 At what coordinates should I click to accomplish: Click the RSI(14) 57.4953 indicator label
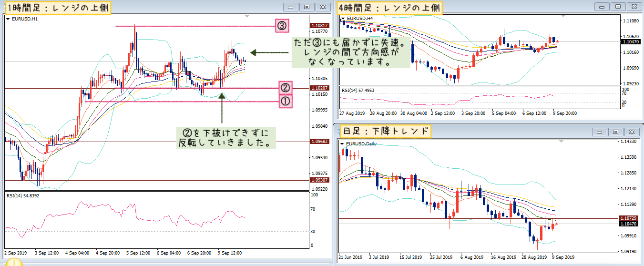(x=358, y=90)
